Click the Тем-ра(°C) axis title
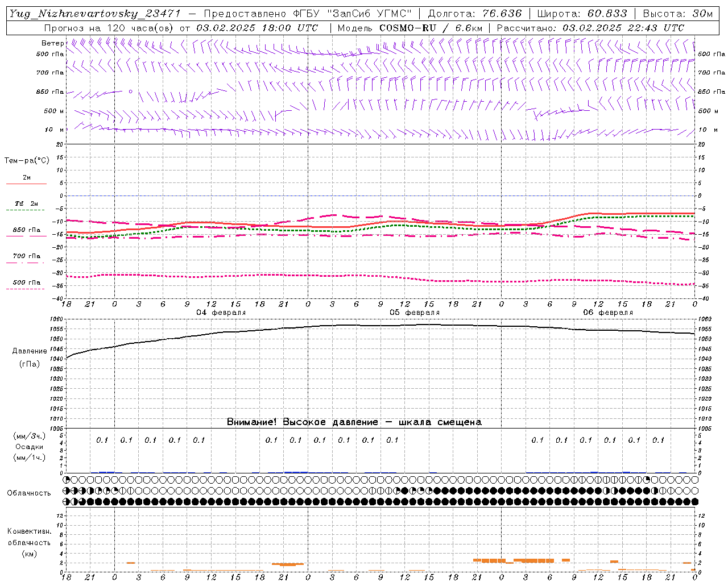Viewport: 728px width, 582px height. (x=27, y=161)
